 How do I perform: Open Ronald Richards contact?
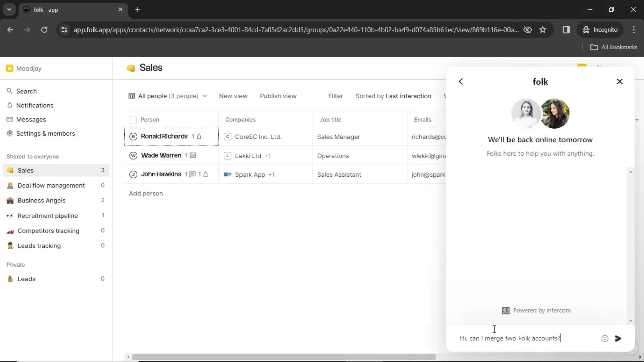[x=164, y=136]
